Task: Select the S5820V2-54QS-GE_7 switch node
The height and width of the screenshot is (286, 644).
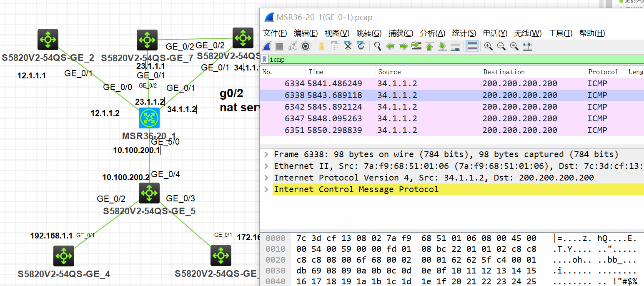Action: click(147, 40)
